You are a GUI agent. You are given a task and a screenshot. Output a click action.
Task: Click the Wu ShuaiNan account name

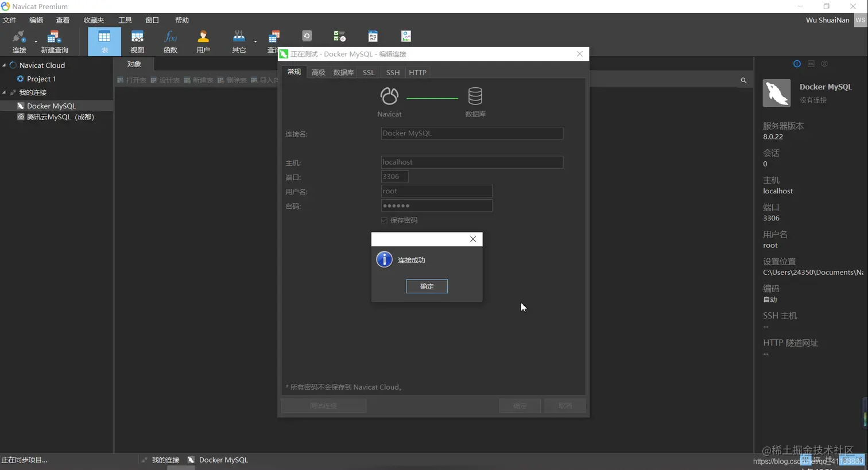click(x=827, y=20)
